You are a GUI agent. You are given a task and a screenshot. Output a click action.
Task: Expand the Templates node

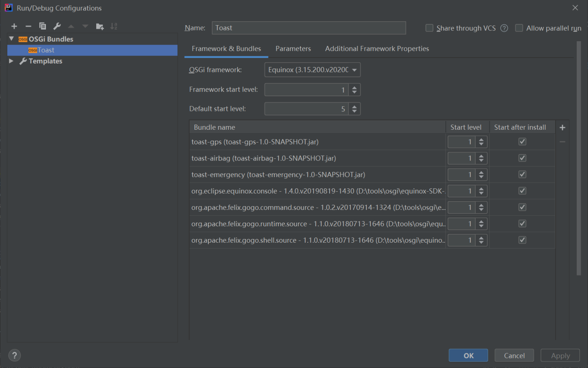point(11,61)
